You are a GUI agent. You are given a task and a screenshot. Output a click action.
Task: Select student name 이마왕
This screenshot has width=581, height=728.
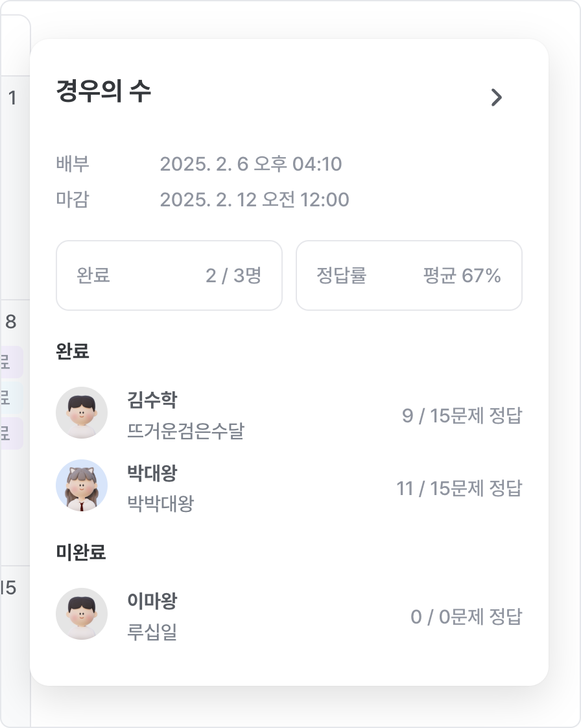(152, 601)
